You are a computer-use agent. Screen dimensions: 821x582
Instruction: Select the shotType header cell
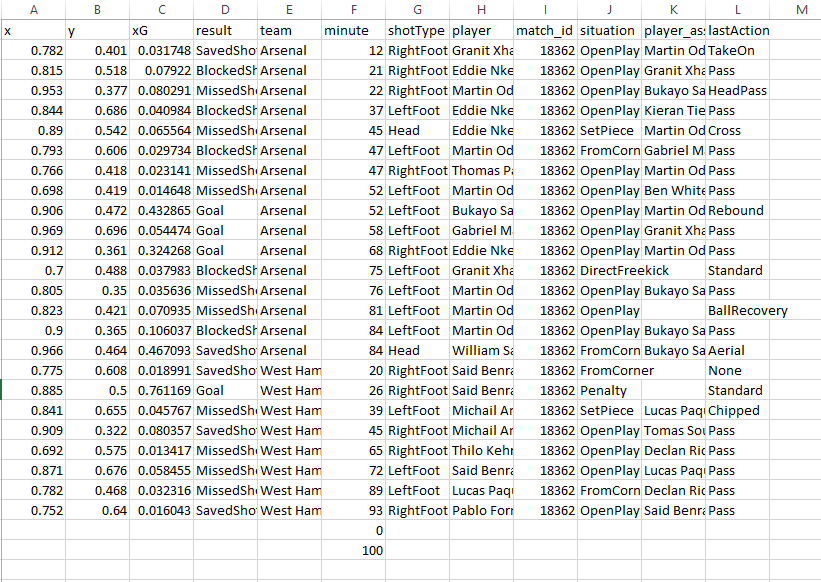coord(417,31)
